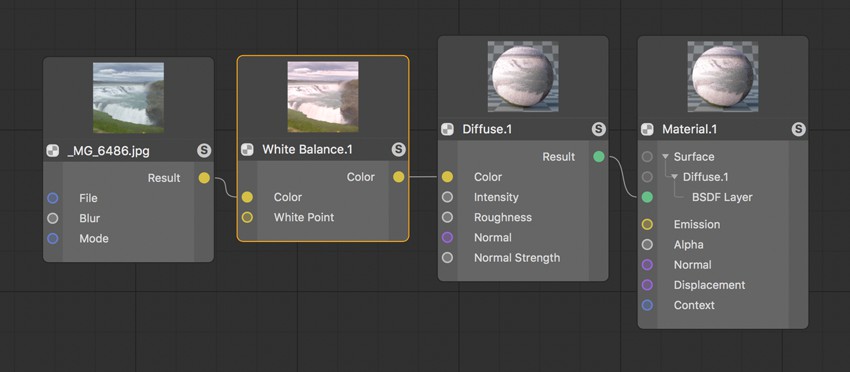Screen dimensions: 850x372
Task: Click the checker icon of White Balance.1 node
Action: [x=247, y=150]
